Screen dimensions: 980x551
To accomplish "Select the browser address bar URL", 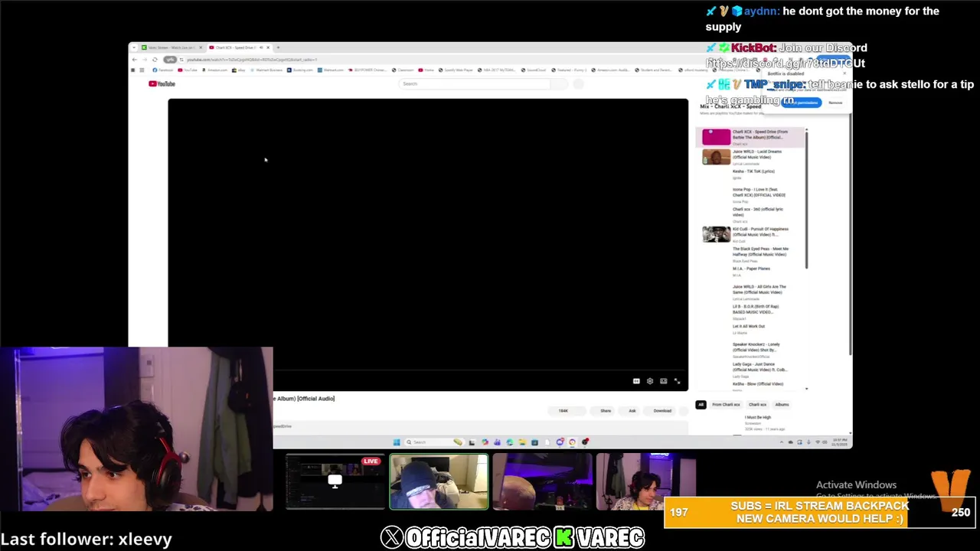I will 253,59.
